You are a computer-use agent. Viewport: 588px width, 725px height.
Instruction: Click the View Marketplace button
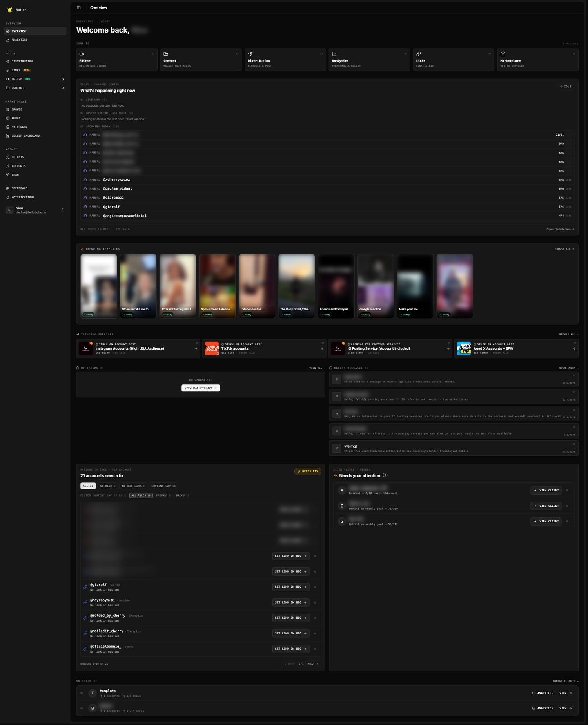click(201, 388)
